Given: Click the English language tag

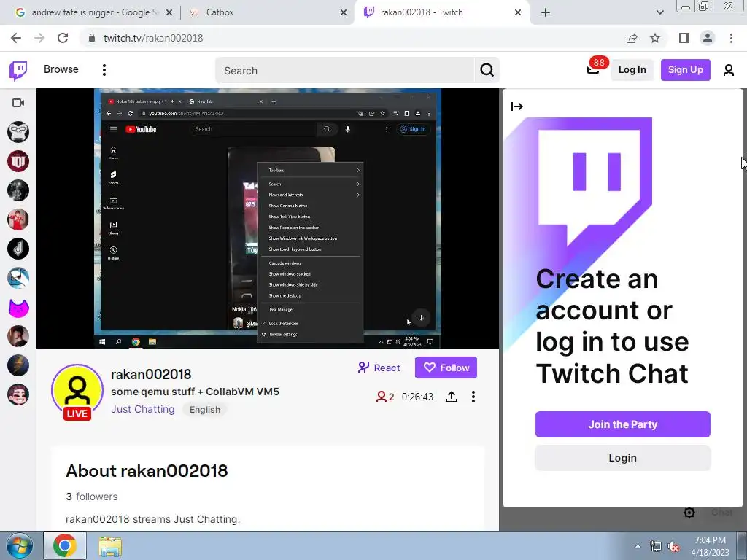Looking at the screenshot, I should (205, 410).
